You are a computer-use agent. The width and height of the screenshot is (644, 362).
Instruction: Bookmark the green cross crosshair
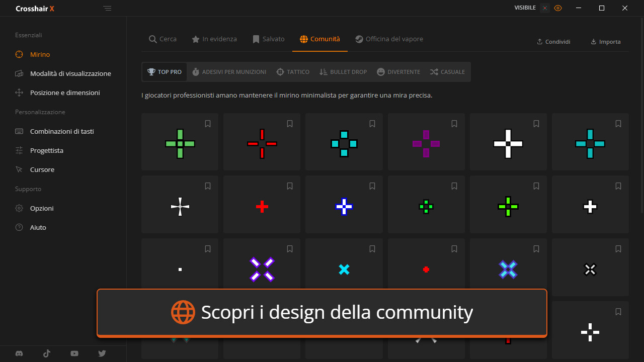[208, 124]
